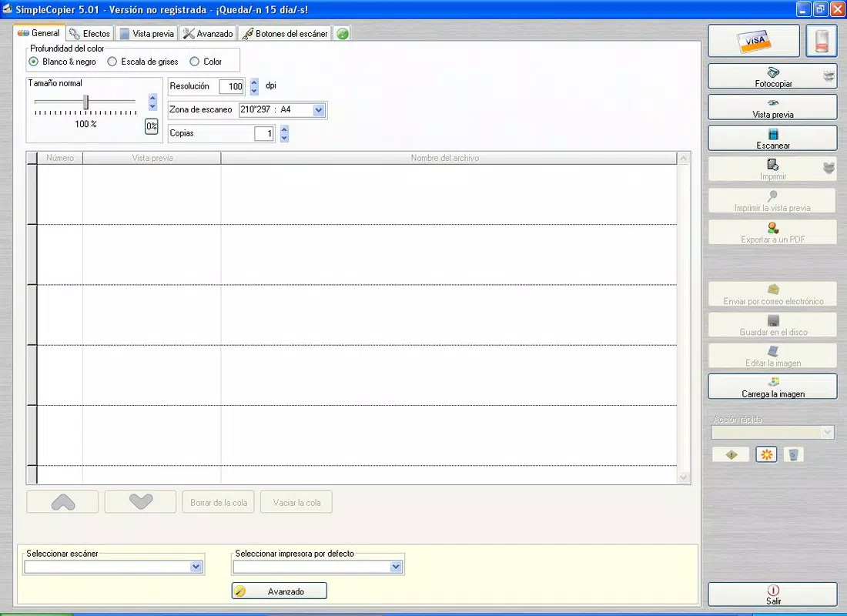This screenshot has width=847, height=616.
Task: Open the Zona de escaneo dropdown
Action: [319, 109]
